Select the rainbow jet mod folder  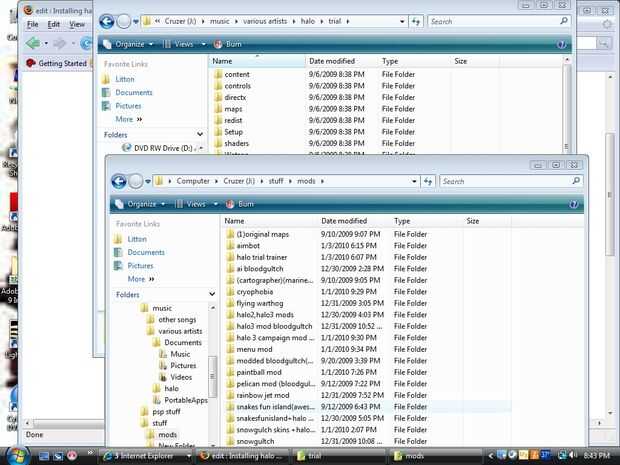coord(263,395)
